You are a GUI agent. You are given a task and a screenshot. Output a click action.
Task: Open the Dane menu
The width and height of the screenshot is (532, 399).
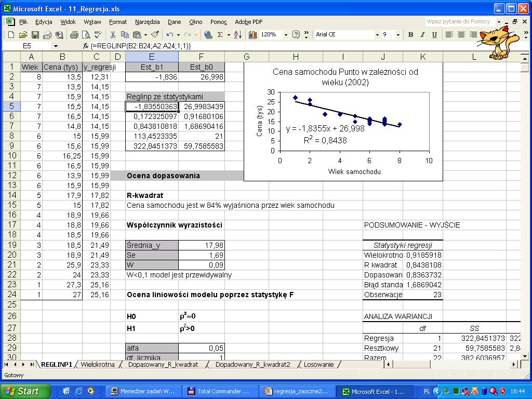pos(175,22)
